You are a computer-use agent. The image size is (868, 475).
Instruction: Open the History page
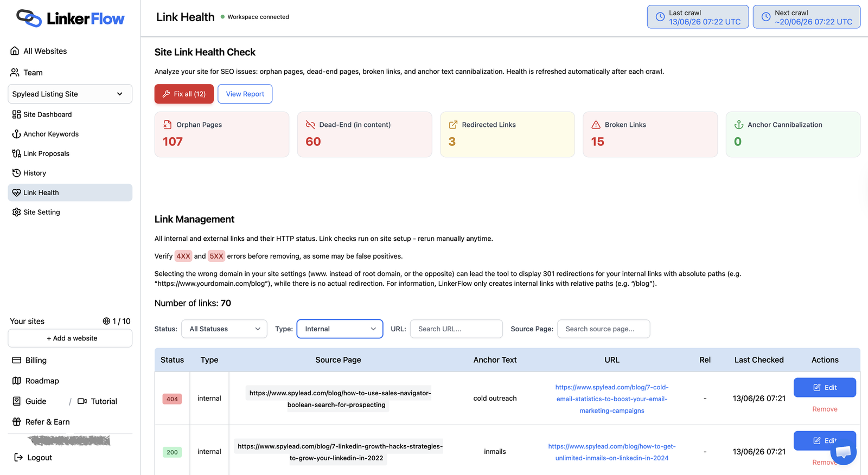(x=34, y=173)
